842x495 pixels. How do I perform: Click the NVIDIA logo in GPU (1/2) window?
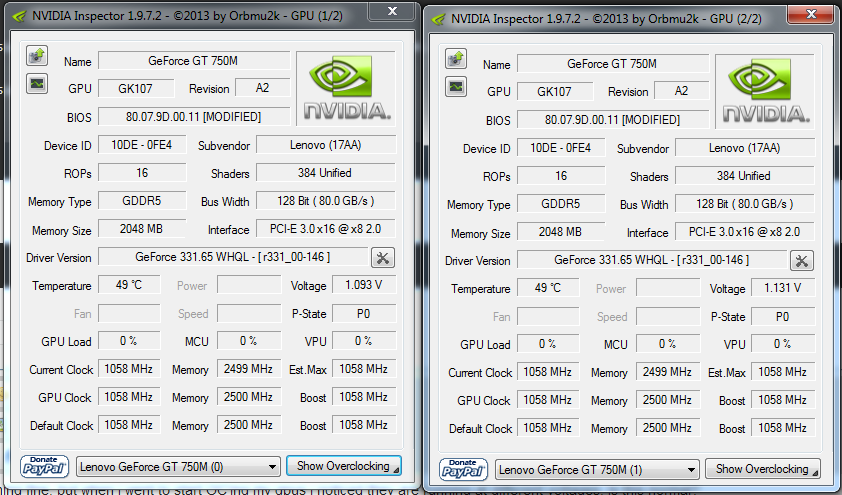346,89
